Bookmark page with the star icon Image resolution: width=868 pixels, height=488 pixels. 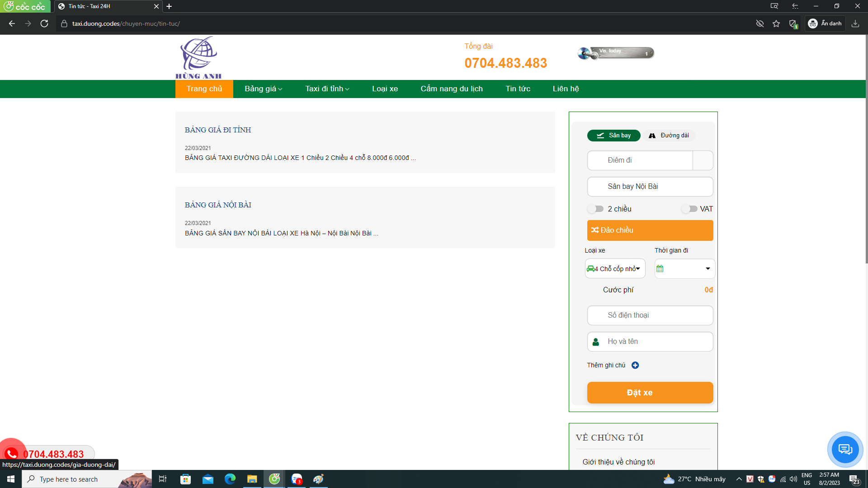[x=776, y=23]
